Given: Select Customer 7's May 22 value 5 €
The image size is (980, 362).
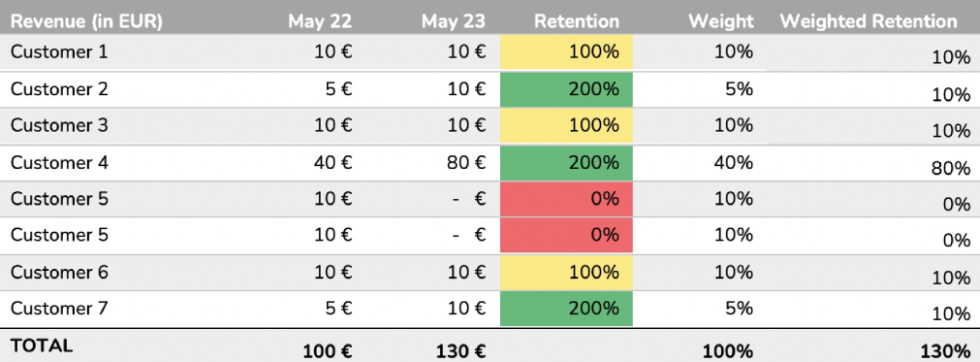Looking at the screenshot, I should 339,309.
